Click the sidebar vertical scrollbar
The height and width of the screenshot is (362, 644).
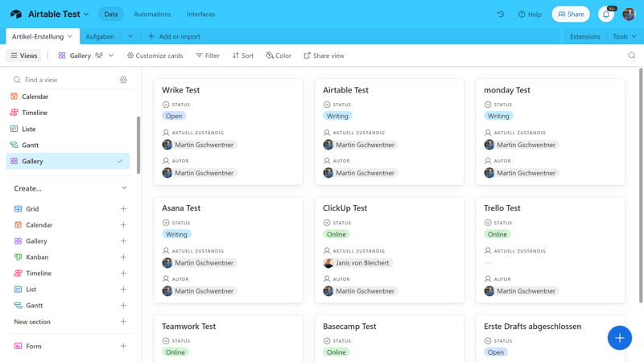pos(138,145)
